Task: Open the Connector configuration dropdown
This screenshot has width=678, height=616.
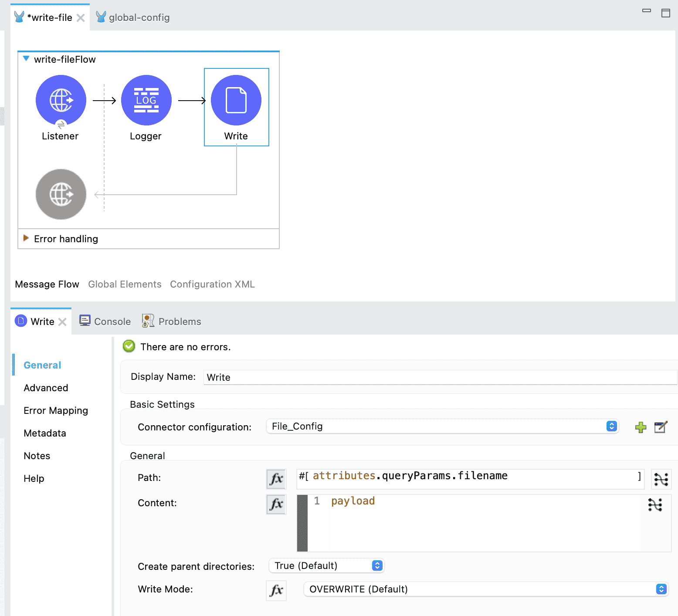Action: click(442, 426)
